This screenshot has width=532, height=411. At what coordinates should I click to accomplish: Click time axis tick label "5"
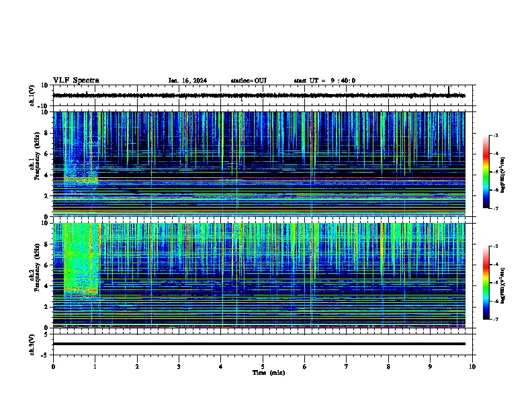(263, 367)
